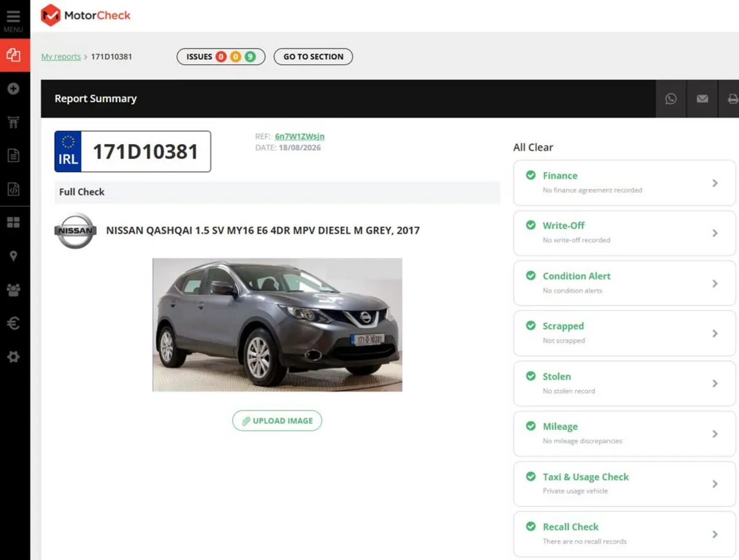Print the report using printer icon
This screenshot has width=739, height=560.
[x=732, y=99]
